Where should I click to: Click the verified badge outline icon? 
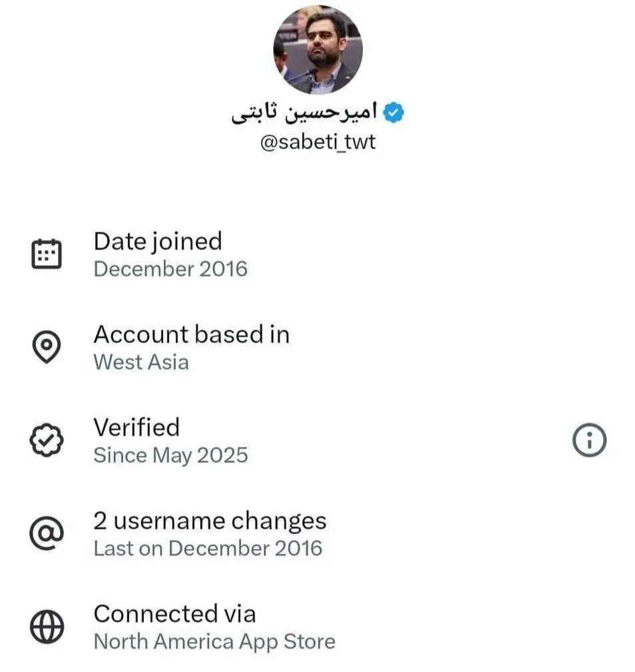click(47, 440)
